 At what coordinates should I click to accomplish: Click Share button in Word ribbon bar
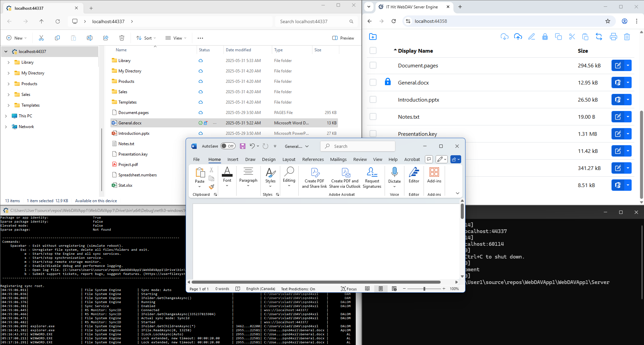point(456,159)
